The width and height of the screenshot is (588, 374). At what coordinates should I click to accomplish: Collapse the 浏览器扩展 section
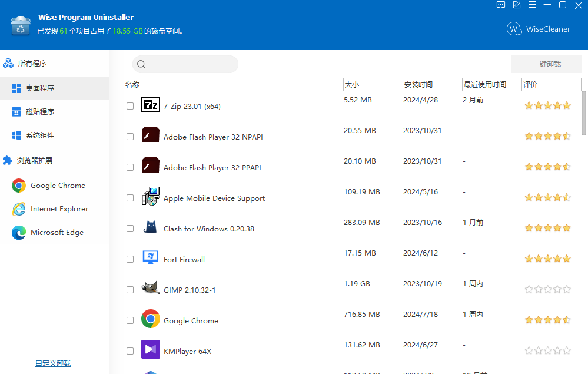click(34, 160)
